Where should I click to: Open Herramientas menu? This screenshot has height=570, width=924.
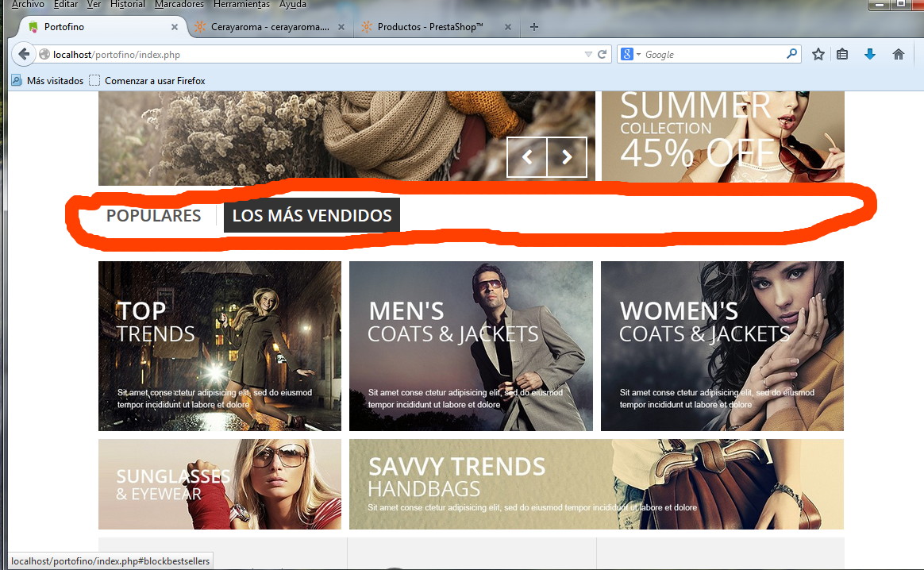[241, 4]
